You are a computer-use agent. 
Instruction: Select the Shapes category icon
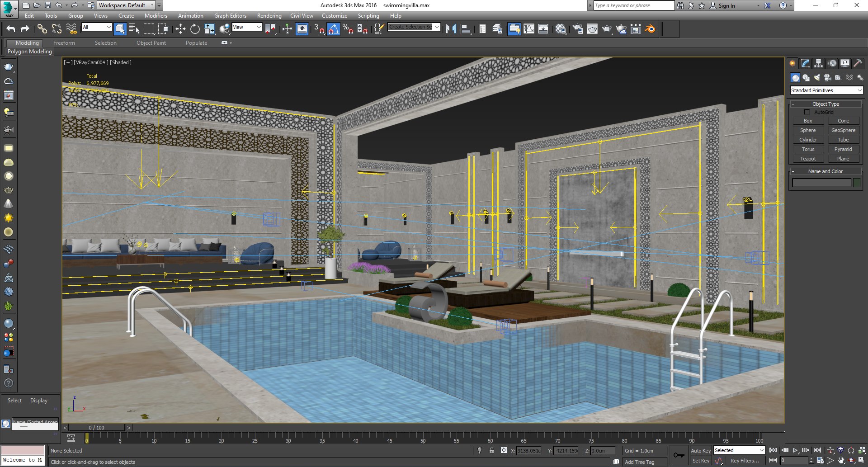(806, 78)
